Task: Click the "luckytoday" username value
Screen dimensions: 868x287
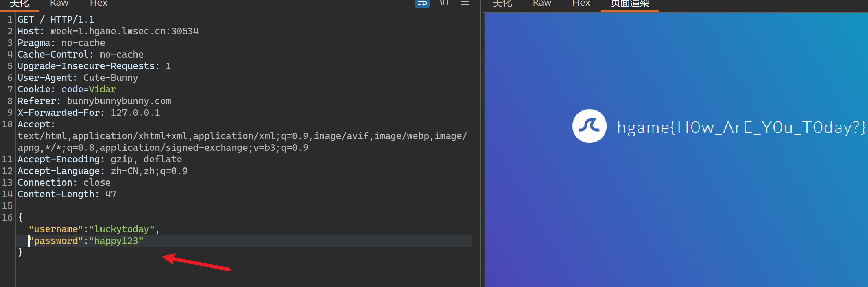Action: pyautogui.click(x=122, y=229)
